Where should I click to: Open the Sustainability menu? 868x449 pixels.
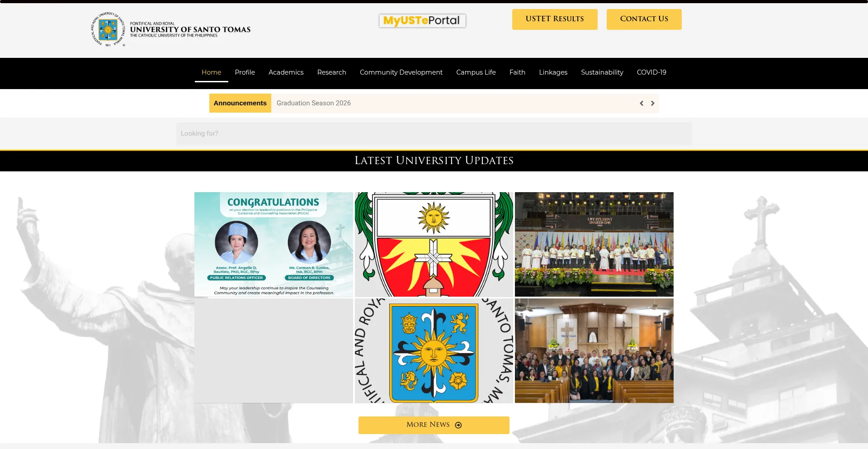click(x=602, y=72)
